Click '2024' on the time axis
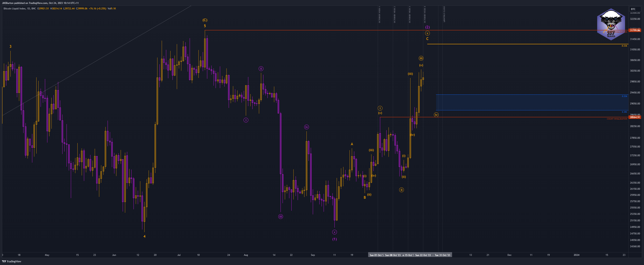Screen dimensions: 644x265 576,255
